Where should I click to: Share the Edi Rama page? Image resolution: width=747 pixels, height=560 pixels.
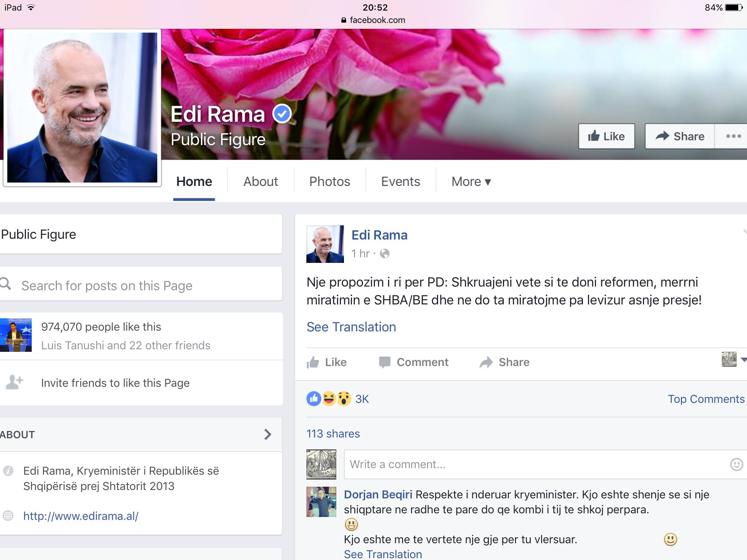click(680, 136)
